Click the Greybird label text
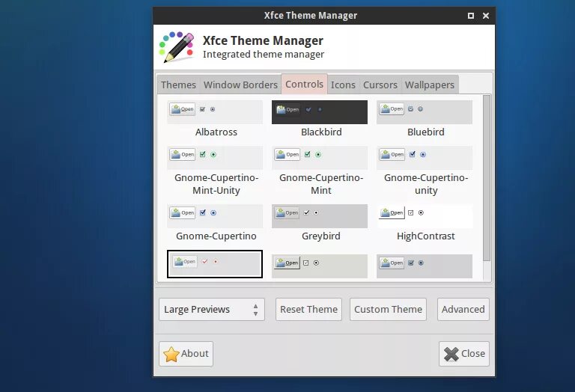This screenshot has height=392, width=575. coord(321,236)
